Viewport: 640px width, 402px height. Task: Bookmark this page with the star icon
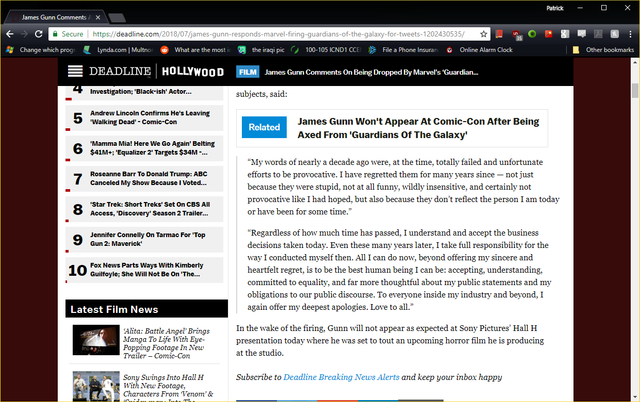[484, 34]
